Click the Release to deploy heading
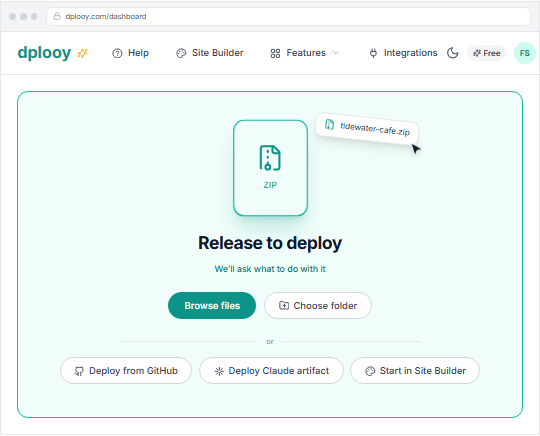Viewport: 540px width, 436px height. click(x=270, y=243)
